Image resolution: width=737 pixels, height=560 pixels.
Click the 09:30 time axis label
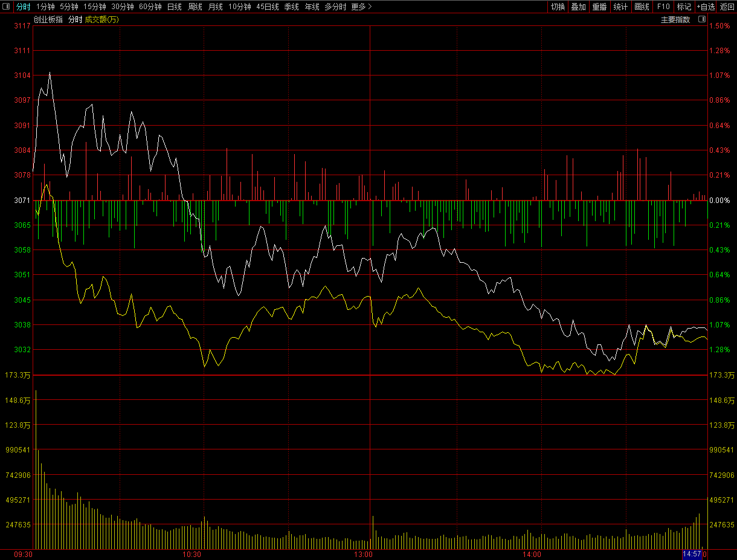click(x=24, y=554)
